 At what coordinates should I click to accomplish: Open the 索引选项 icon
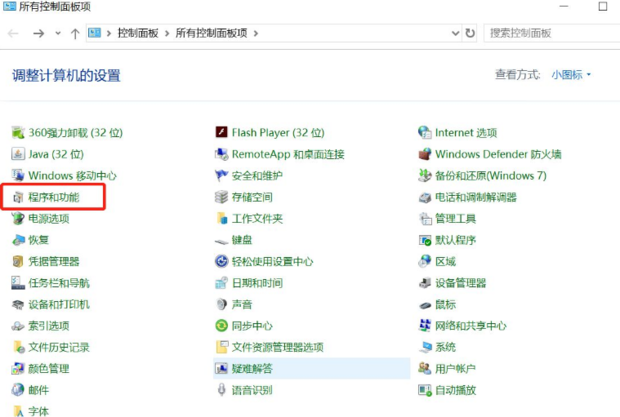pos(18,326)
